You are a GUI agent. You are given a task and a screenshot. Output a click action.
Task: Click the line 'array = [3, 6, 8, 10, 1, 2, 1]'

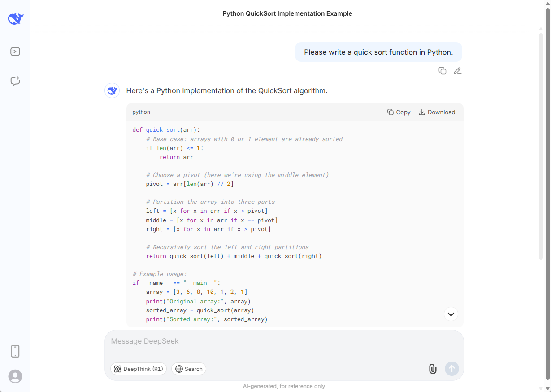(x=197, y=292)
